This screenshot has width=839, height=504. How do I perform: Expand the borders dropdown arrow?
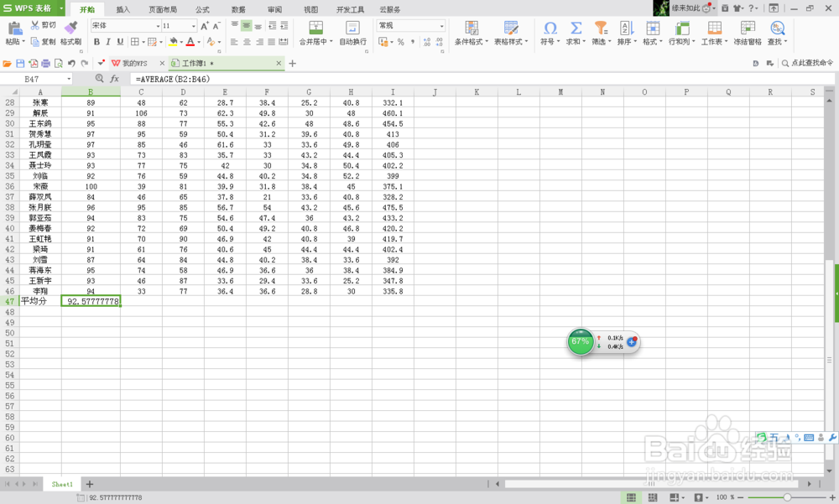[143, 42]
